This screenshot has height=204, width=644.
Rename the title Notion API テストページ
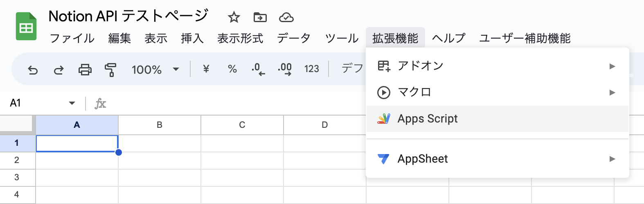[128, 16]
